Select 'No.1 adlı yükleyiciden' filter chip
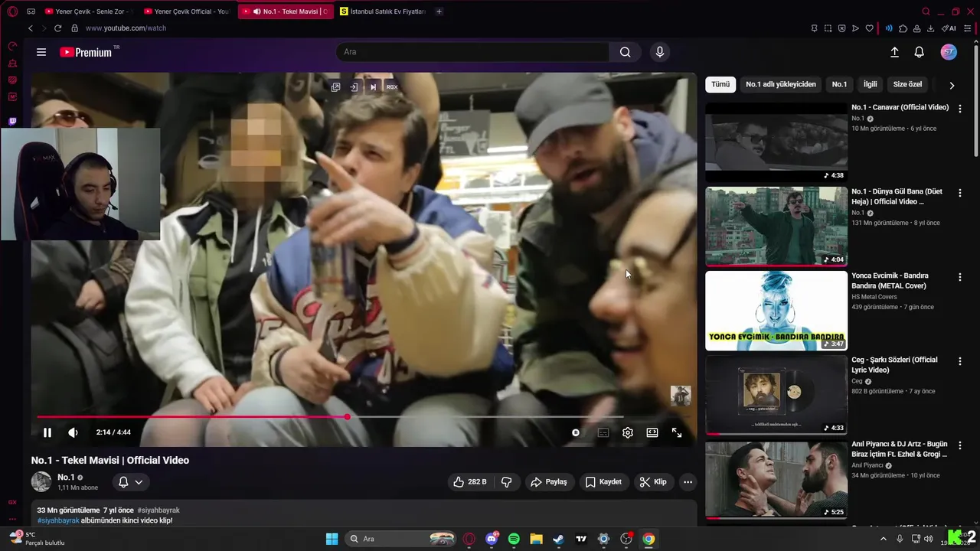Viewport: 980px width, 551px height. tap(781, 84)
